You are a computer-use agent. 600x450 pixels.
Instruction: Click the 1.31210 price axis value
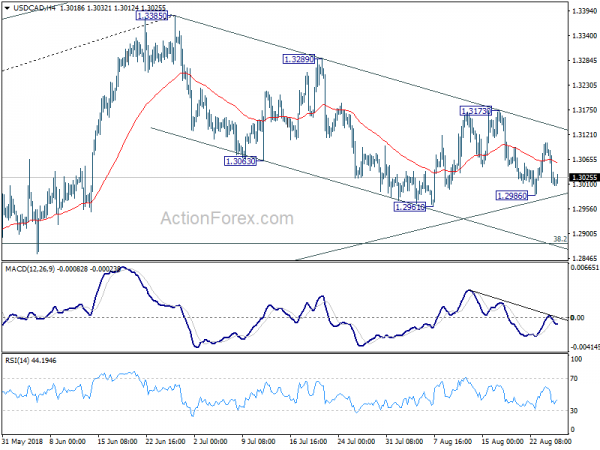point(584,135)
